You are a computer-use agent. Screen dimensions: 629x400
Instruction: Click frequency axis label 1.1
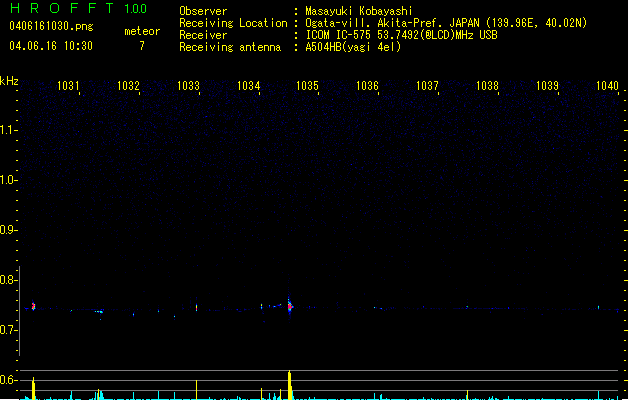tap(8, 130)
